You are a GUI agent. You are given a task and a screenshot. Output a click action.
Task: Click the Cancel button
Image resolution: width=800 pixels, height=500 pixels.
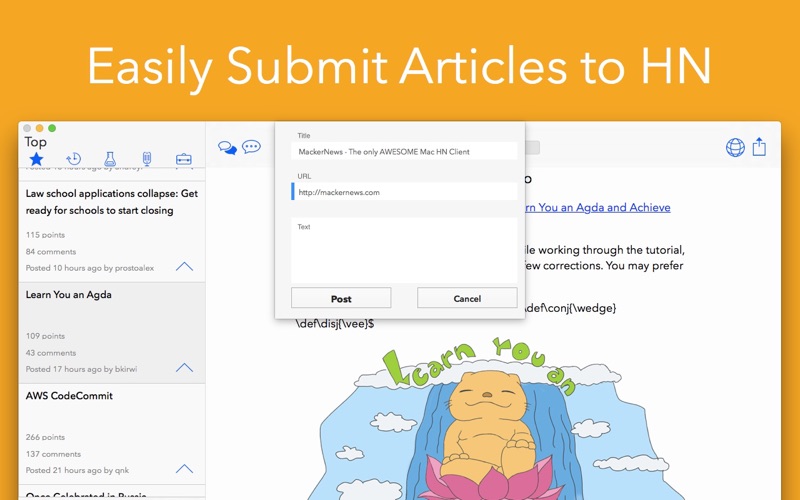tap(467, 298)
